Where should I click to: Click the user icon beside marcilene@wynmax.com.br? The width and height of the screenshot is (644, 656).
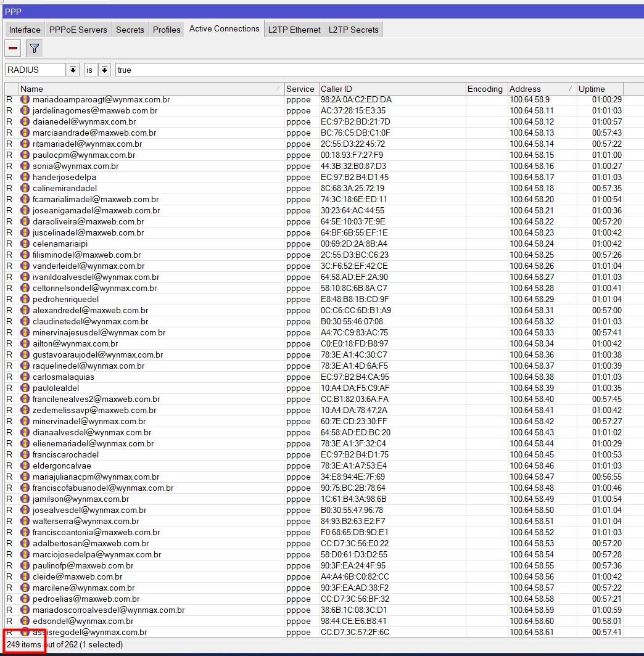pyautogui.click(x=25, y=588)
